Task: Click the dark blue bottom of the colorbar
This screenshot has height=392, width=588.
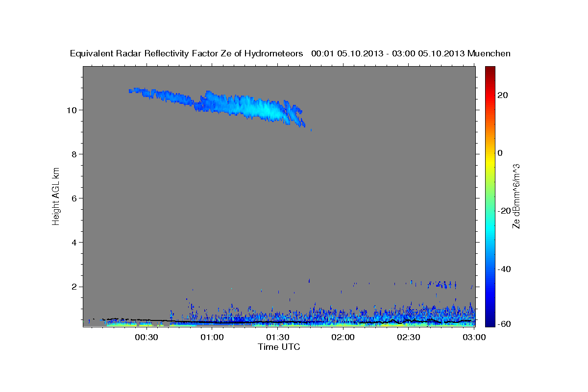Action: tap(490, 322)
